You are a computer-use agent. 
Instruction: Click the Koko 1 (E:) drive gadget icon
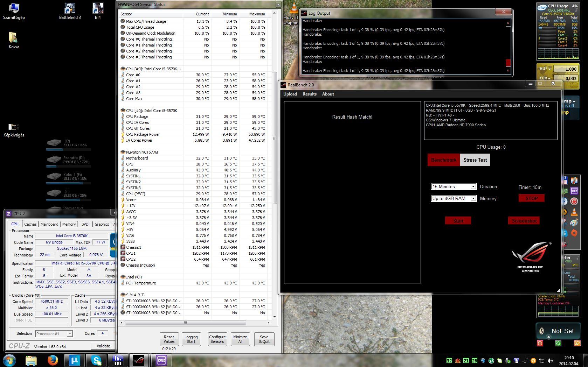[x=54, y=176]
